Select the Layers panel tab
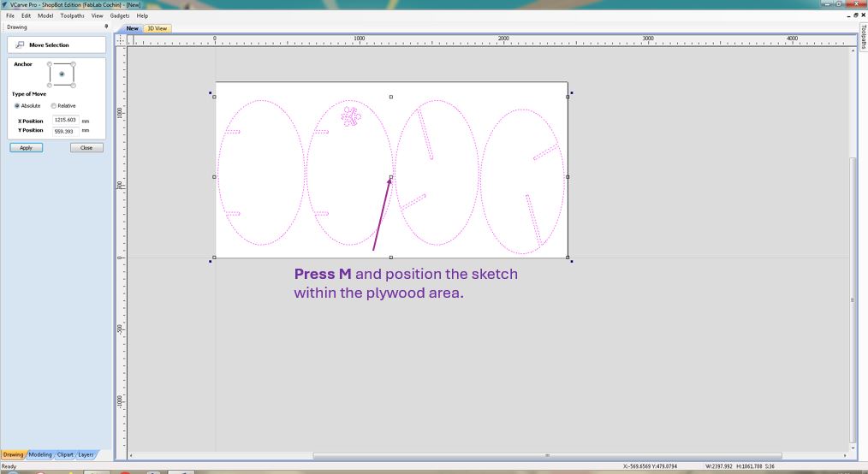This screenshot has height=474, width=868. pos(86,454)
